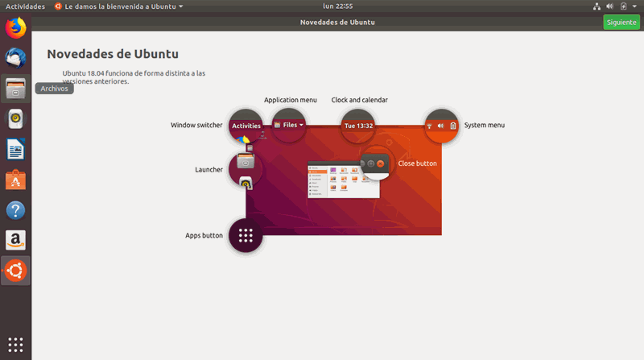Image resolution: width=644 pixels, height=360 pixels.
Task: Open the Amazon launcher icon
Action: pos(15,241)
